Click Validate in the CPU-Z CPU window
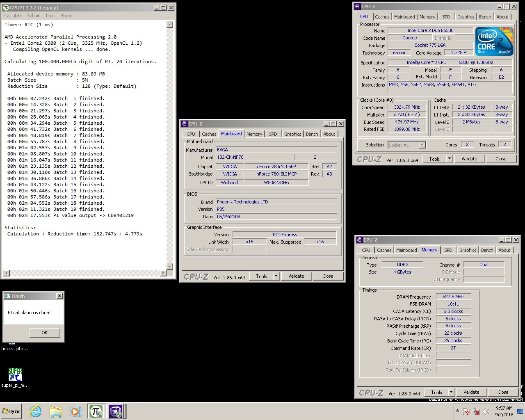The width and height of the screenshot is (525, 420). (x=469, y=159)
